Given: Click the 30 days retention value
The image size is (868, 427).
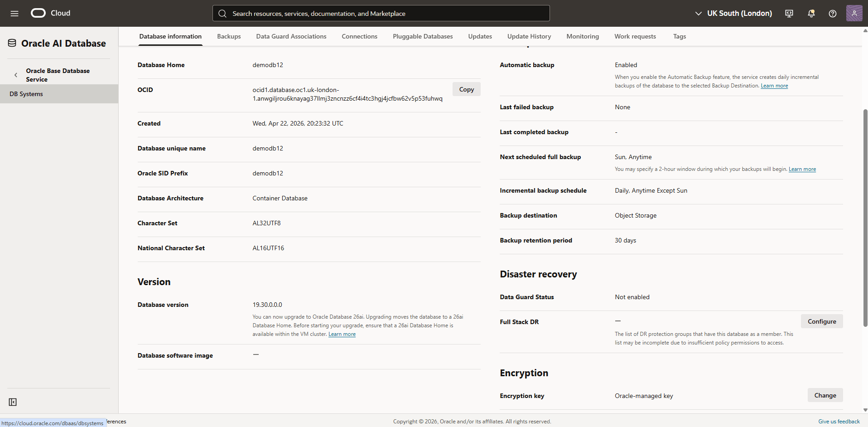Looking at the screenshot, I should pyautogui.click(x=625, y=240).
